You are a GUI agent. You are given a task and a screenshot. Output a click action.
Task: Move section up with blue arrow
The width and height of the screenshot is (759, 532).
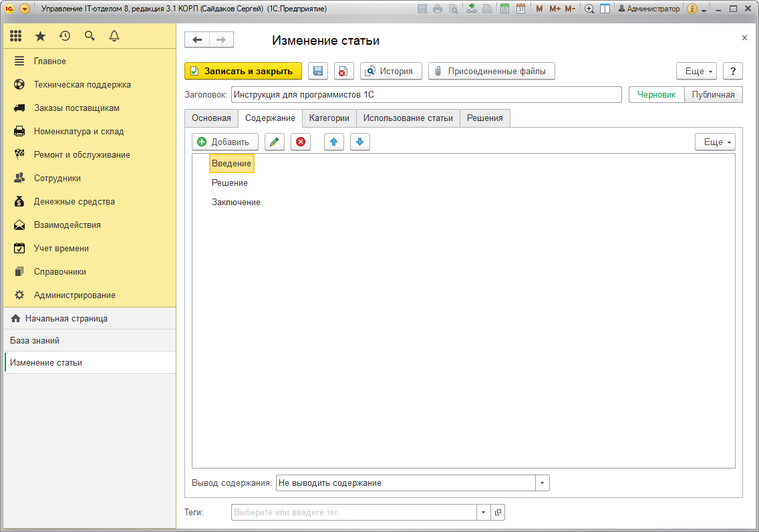[333, 142]
